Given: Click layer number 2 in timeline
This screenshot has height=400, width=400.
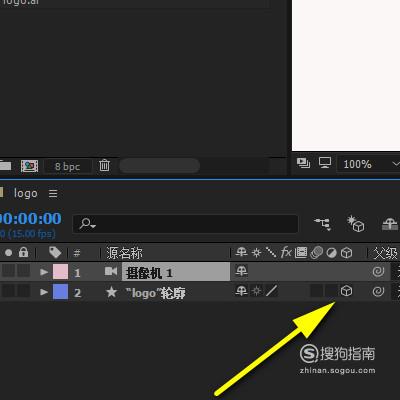Looking at the screenshot, I should [77, 293].
